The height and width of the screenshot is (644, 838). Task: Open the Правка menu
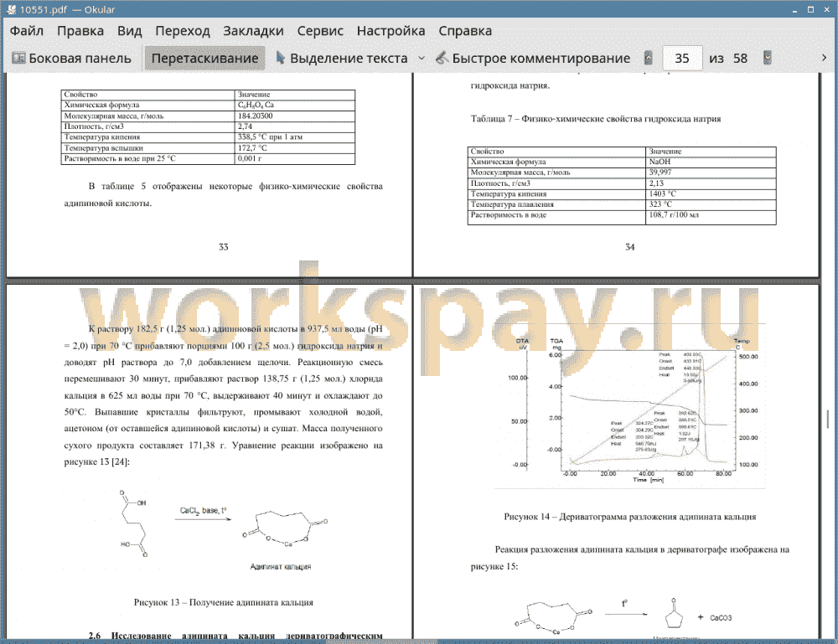[80, 31]
